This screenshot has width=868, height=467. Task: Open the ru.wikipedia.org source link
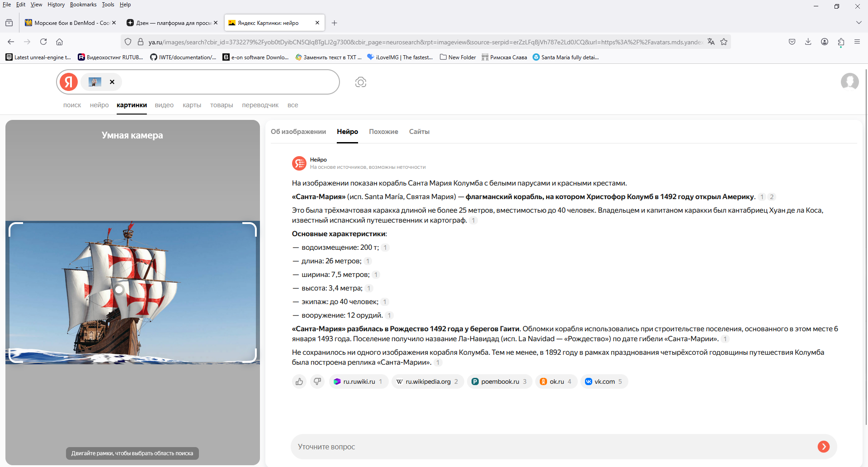[428, 381]
